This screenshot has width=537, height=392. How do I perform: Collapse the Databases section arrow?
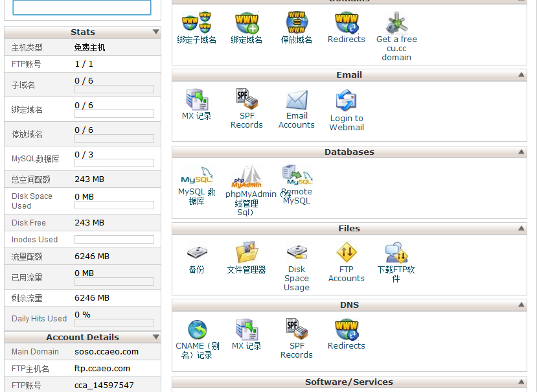(521, 152)
